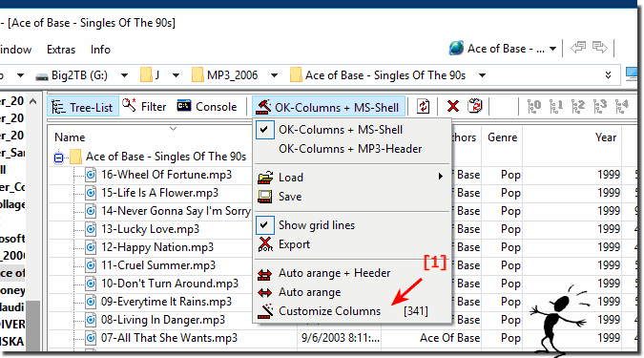This screenshot has width=644, height=358.
Task: Click mp3 icon of 16-Wheel Of Fortune.mp3
Action: (x=91, y=175)
